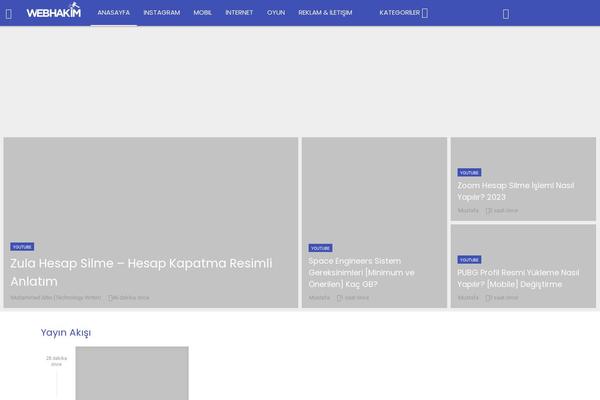Open Zoom Hesap Silme Islemi article
The image size is (600, 400).
[515, 191]
